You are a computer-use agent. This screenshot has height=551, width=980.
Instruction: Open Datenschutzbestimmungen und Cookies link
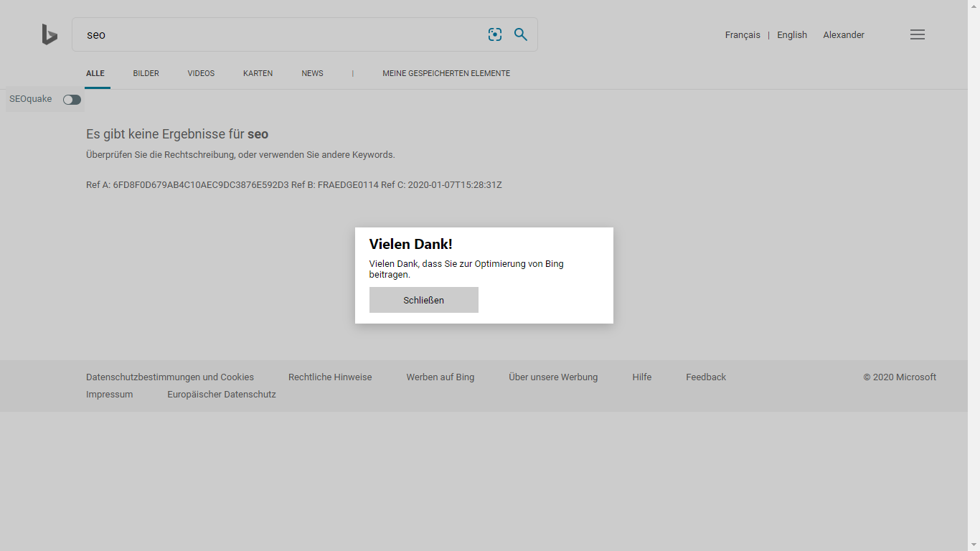170,377
